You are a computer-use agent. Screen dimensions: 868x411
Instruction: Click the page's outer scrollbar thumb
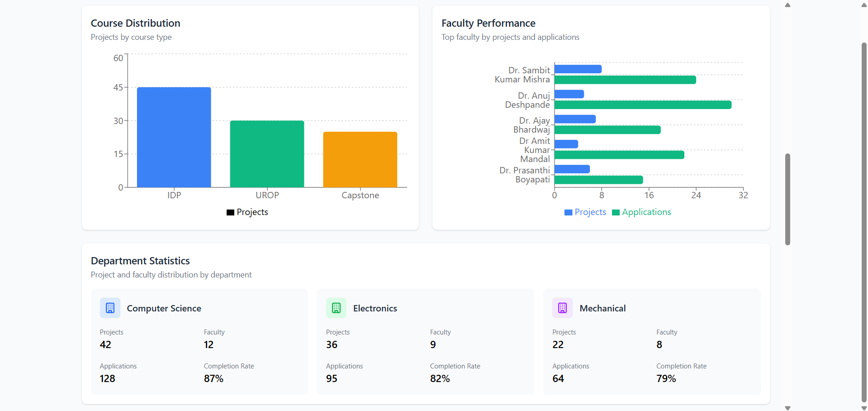(x=864, y=222)
